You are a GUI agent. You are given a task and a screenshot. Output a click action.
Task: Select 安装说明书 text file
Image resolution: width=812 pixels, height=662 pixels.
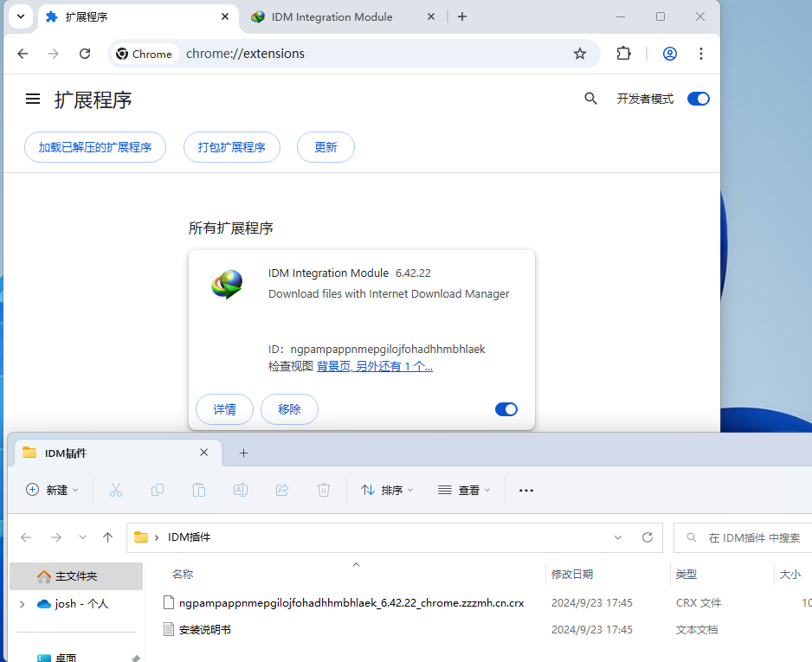(204, 630)
